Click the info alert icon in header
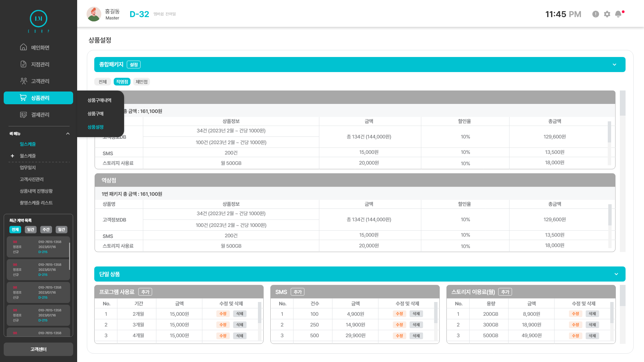The width and height of the screenshot is (644, 362). (x=596, y=14)
